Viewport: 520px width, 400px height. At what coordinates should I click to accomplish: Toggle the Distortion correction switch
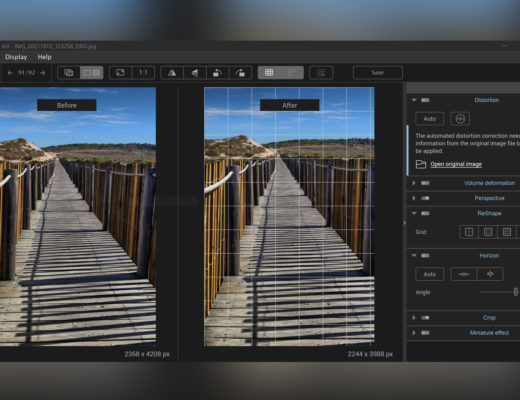pyautogui.click(x=425, y=100)
